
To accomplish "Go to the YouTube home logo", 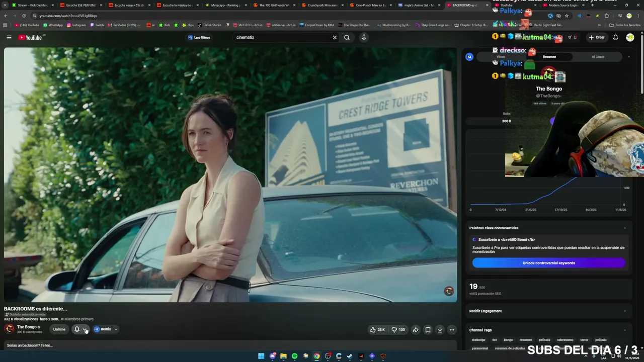I will tap(30, 37).
